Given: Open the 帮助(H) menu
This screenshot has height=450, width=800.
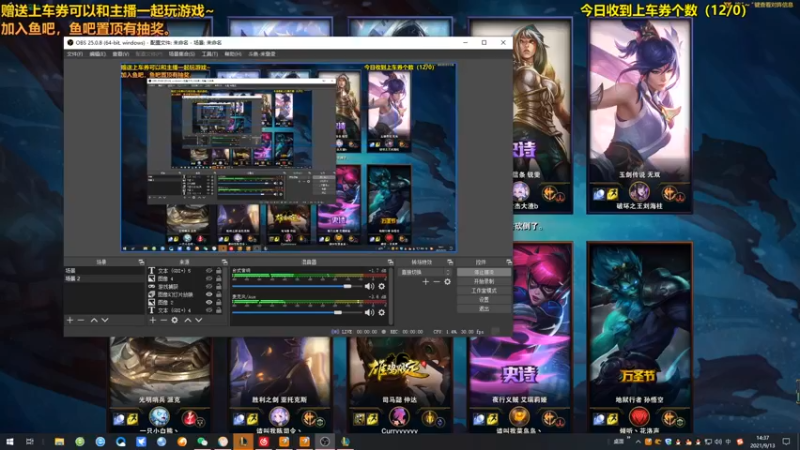Looking at the screenshot, I should click(x=233, y=54).
